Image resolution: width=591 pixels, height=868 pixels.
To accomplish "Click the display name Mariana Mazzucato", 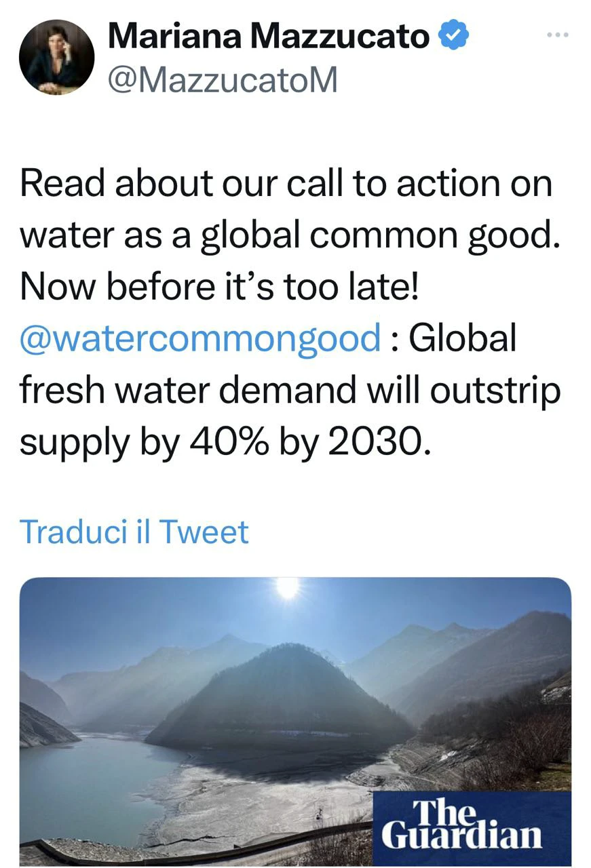I will click(269, 36).
